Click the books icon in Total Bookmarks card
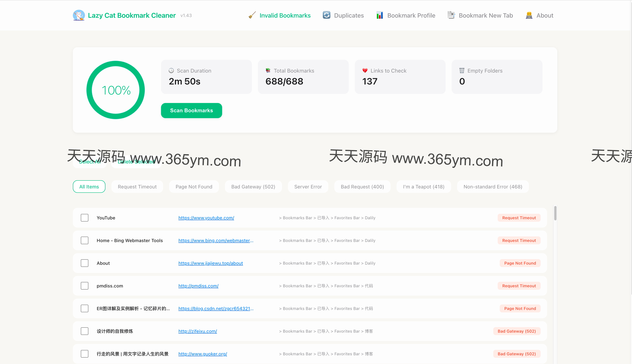 (268, 71)
